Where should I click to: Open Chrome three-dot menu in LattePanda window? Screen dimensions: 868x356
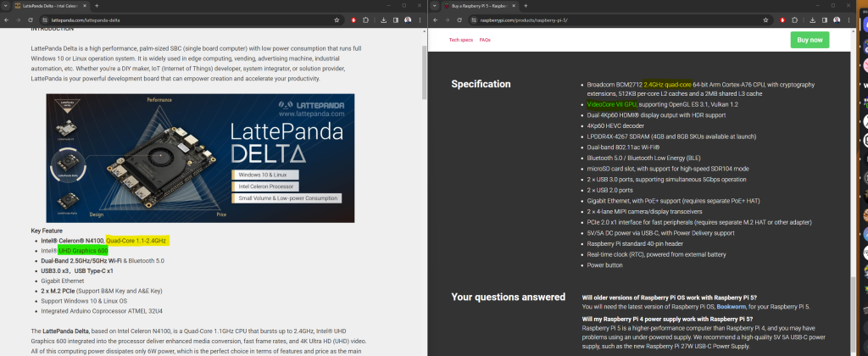coord(420,19)
